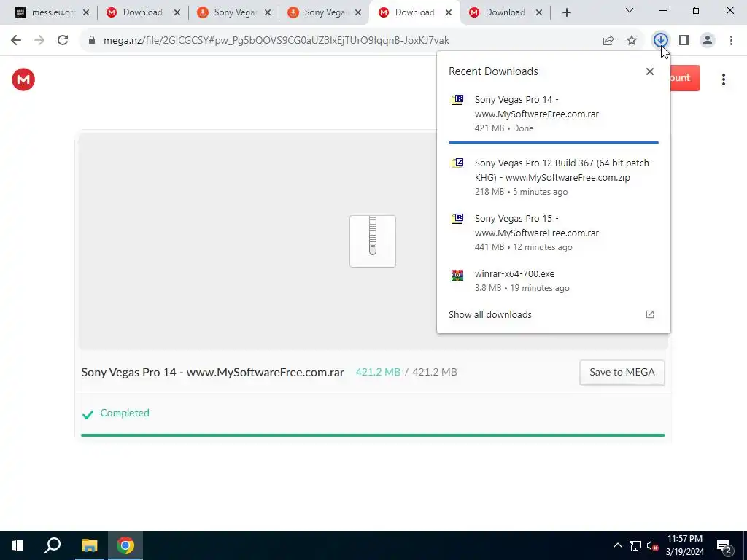Click the Sony Vegas Pro 14 rar file icon

(x=457, y=99)
